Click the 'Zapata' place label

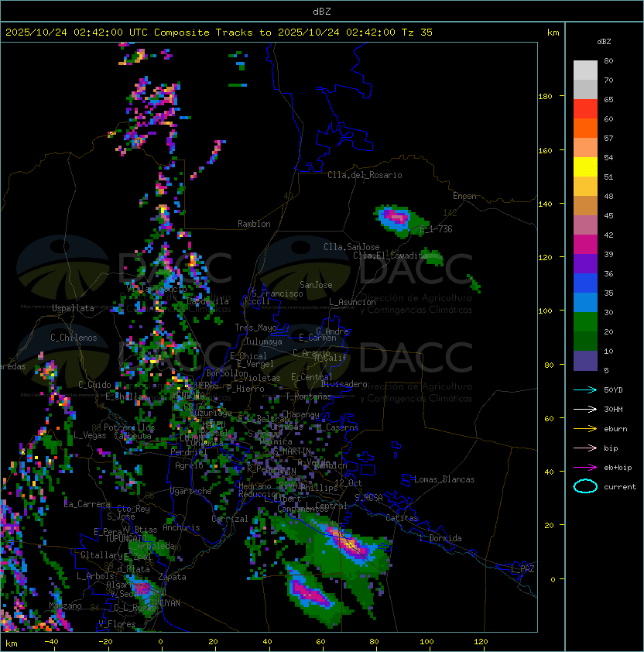coord(172,577)
